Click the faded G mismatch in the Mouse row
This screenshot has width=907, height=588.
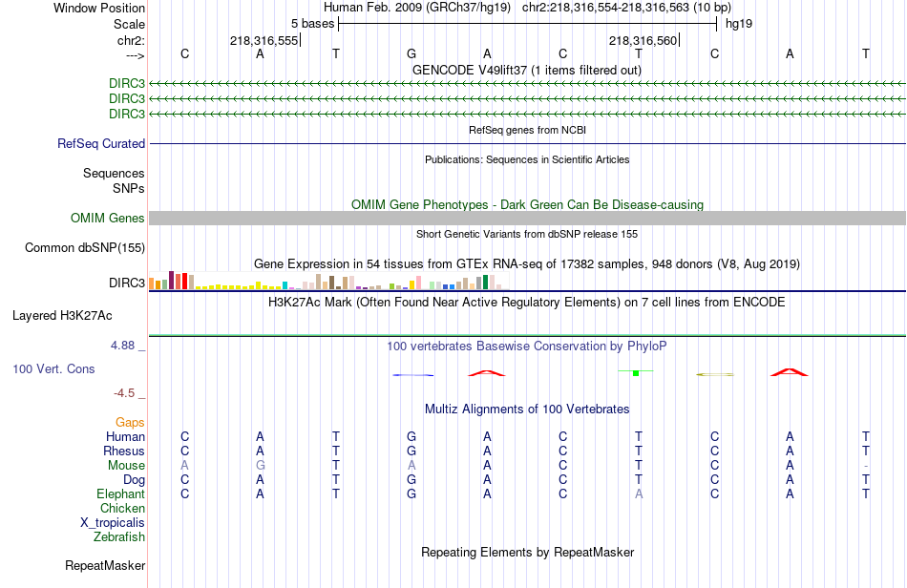[x=261, y=466]
